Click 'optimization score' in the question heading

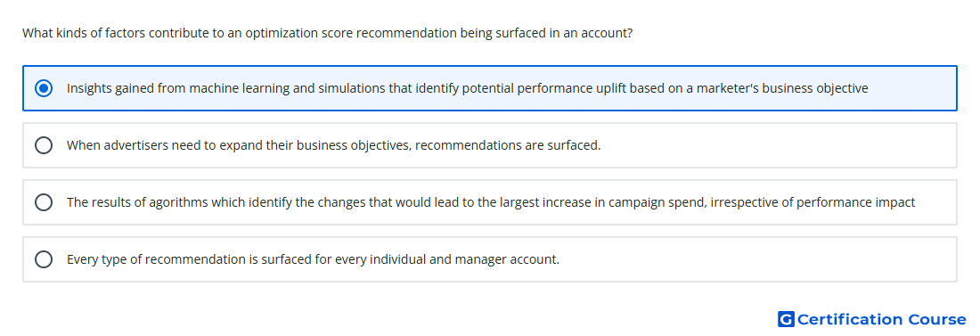click(x=282, y=33)
